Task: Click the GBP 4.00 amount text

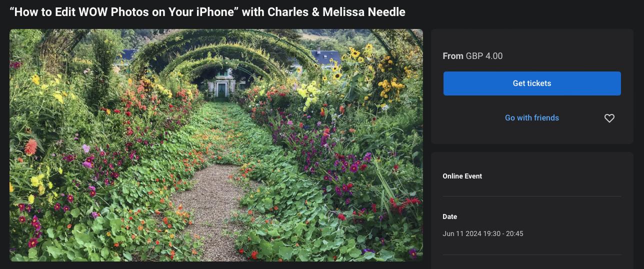Action: (484, 56)
